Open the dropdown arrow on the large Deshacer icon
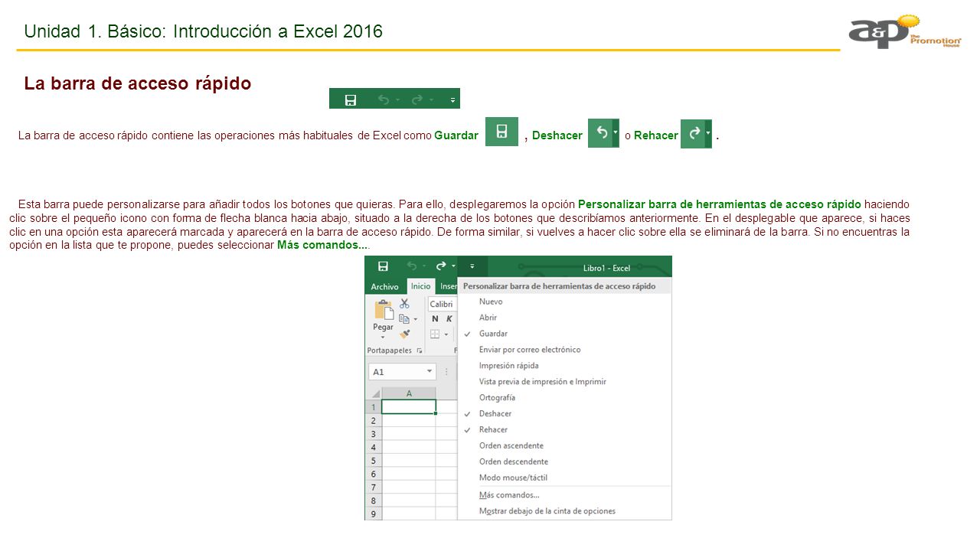980x551 pixels. [x=616, y=133]
